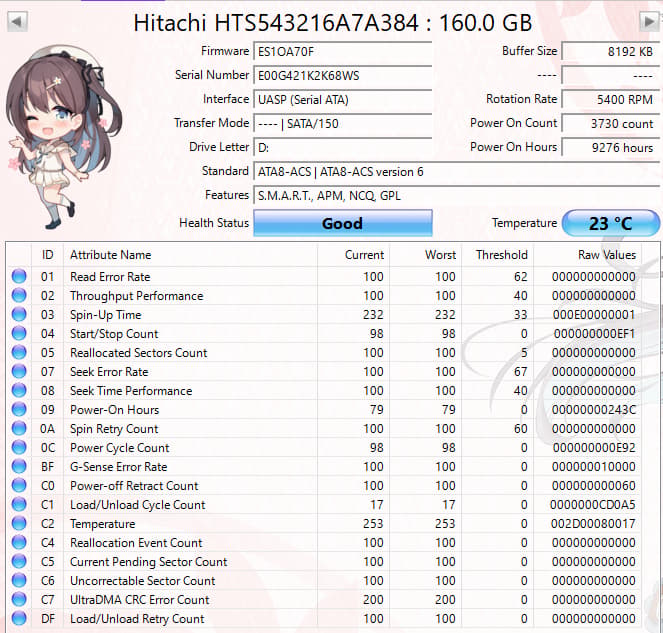Click the Drive Letter field D:

342,148
